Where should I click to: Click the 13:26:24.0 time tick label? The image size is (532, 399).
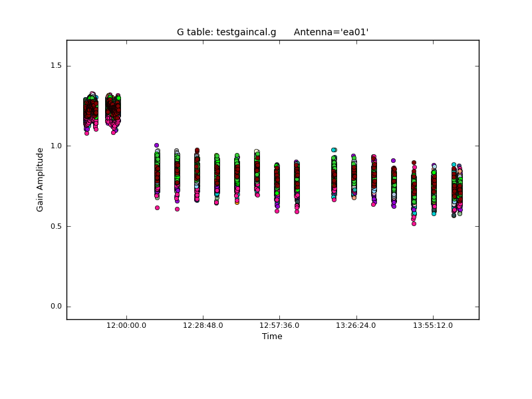356,325
